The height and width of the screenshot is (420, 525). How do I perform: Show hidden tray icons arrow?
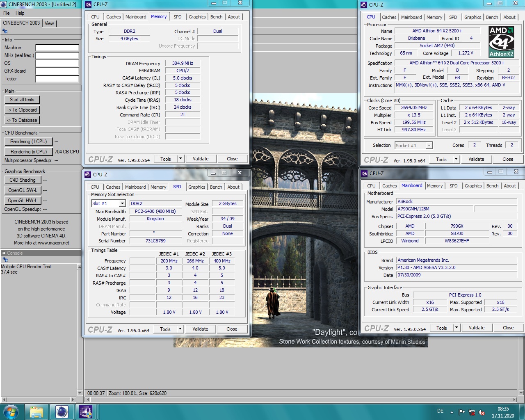pyautogui.click(x=452, y=412)
